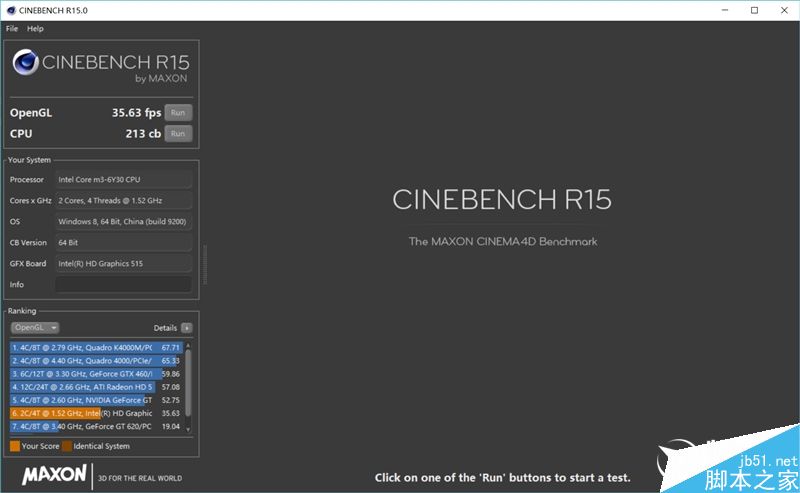The width and height of the screenshot is (800, 493).
Task: Click the Cinebench logo sphere icon
Action: (x=26, y=62)
